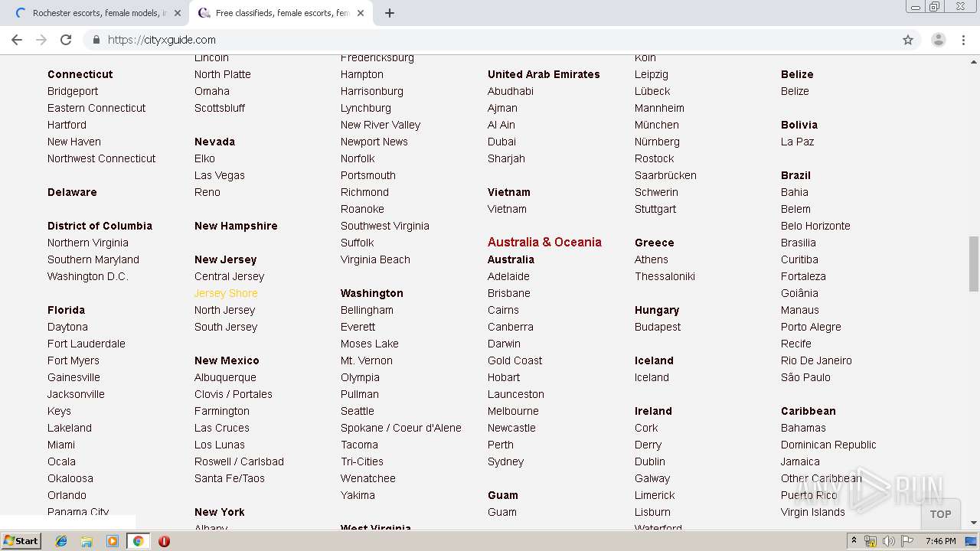Open the Bahamas link
Image resolution: width=980 pixels, height=551 pixels.
click(803, 428)
